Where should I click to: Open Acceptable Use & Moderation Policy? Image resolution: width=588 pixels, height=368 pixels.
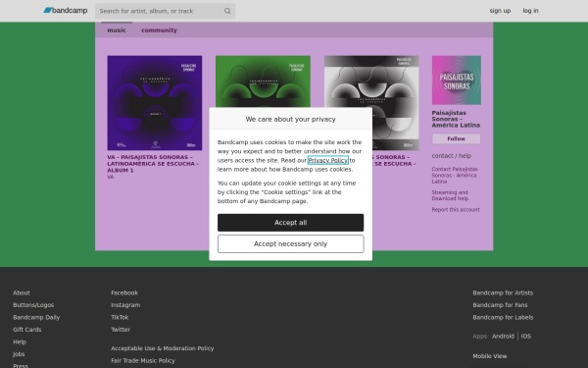click(x=163, y=348)
